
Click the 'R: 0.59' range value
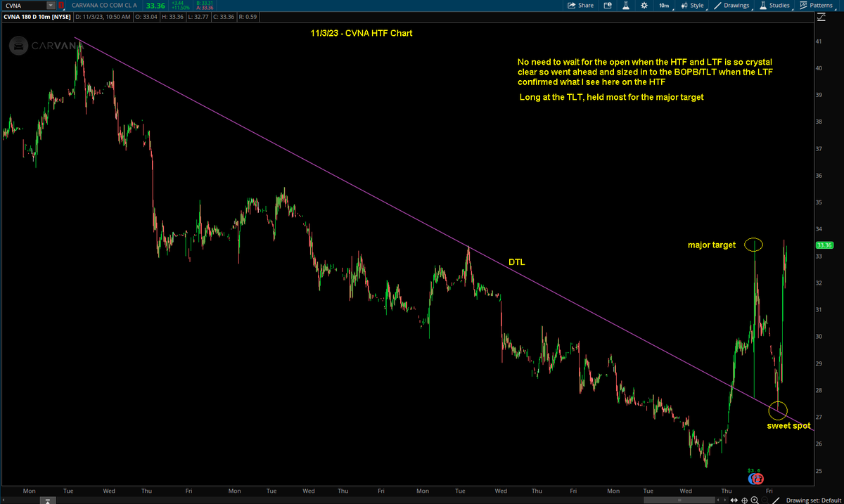pyautogui.click(x=248, y=17)
